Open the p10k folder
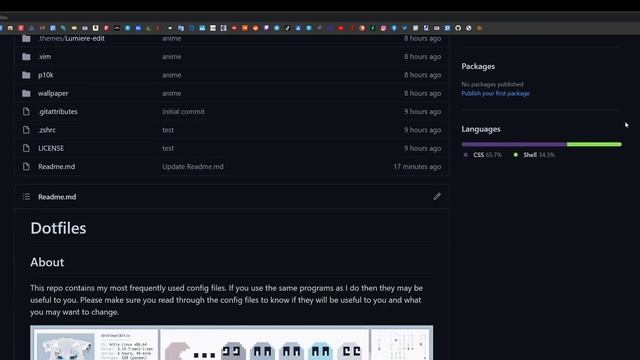The height and width of the screenshot is (360, 640). 46,75
